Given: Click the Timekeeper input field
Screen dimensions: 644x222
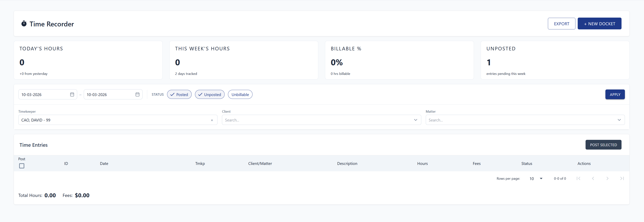Looking at the screenshot, I should (113, 120).
